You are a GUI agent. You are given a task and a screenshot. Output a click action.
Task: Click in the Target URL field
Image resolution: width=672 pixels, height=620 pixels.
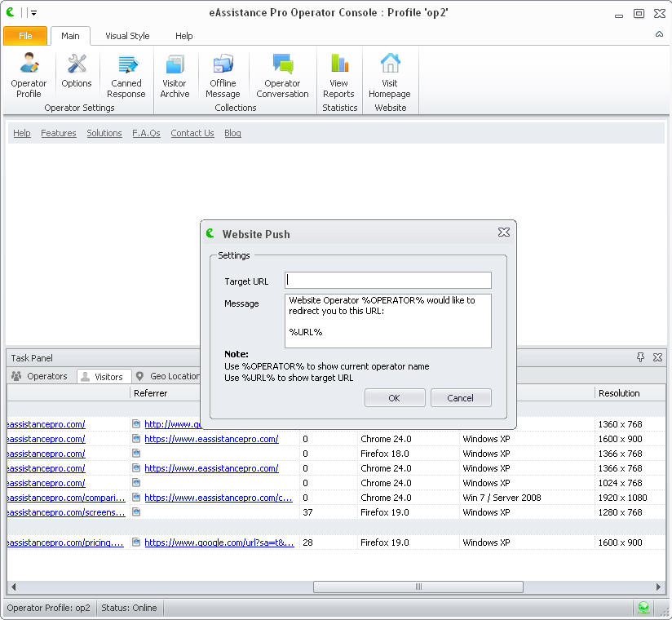click(388, 280)
